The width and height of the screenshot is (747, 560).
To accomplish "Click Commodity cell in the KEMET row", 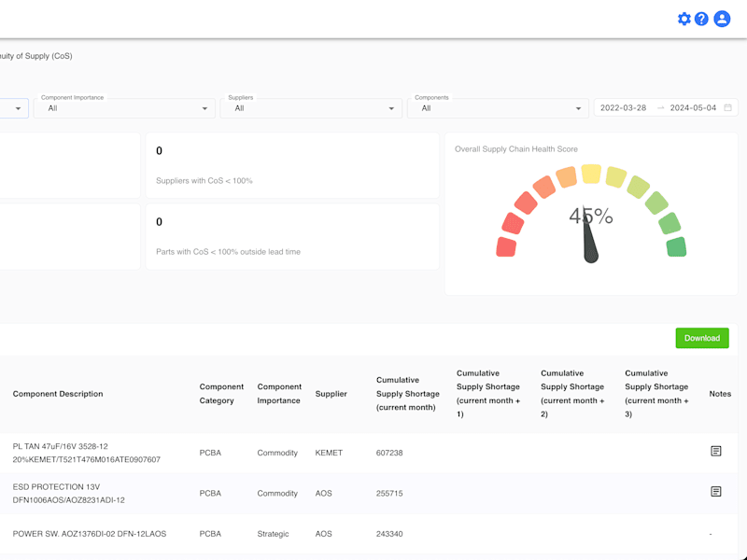I will pos(277,453).
